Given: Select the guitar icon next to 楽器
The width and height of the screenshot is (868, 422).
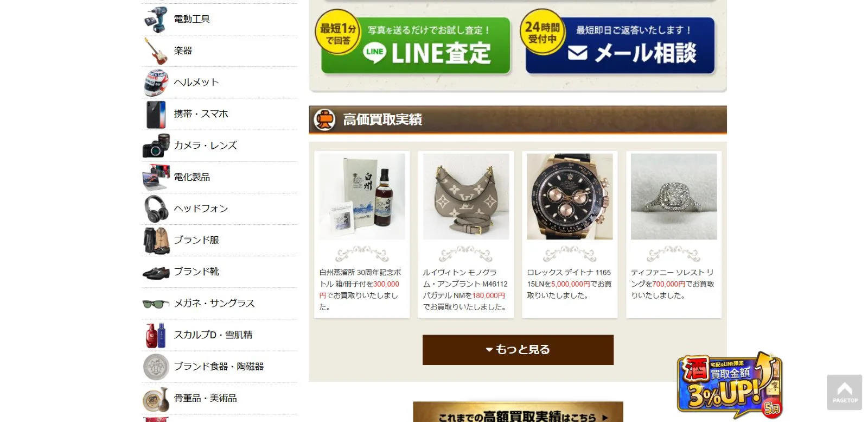Looking at the screenshot, I should pos(156,51).
